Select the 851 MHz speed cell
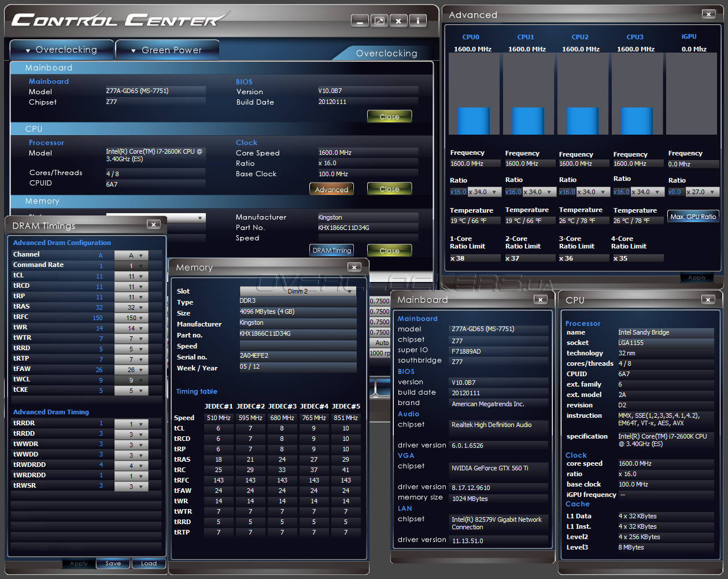Viewport: 728px width, 579px height. [x=346, y=418]
